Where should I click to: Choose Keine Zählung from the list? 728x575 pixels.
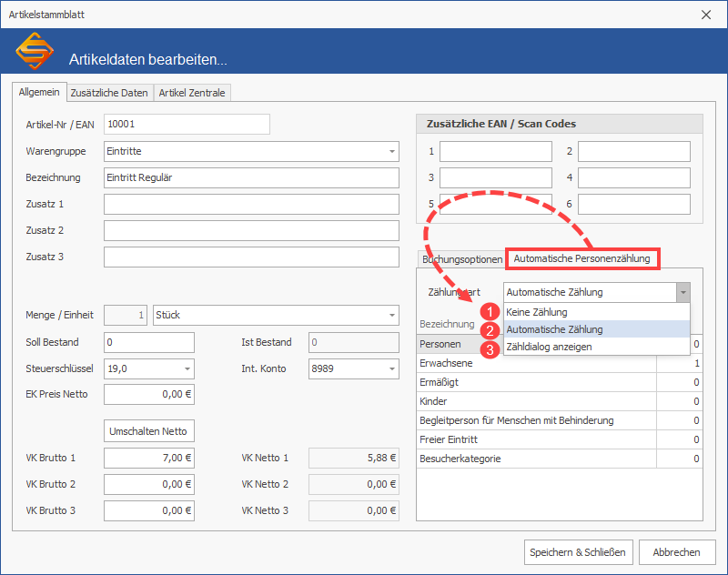tap(537, 312)
